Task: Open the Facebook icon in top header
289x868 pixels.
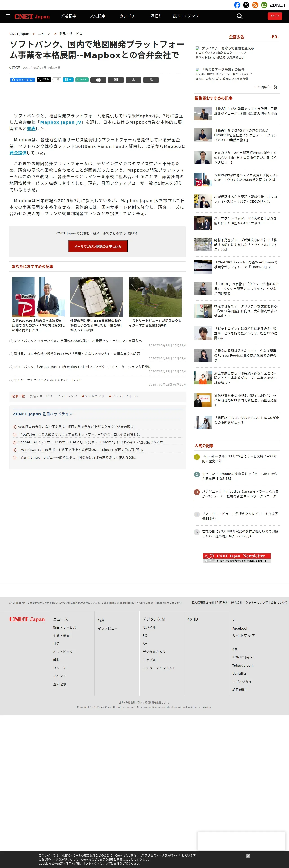Action: pyautogui.click(x=237, y=5)
